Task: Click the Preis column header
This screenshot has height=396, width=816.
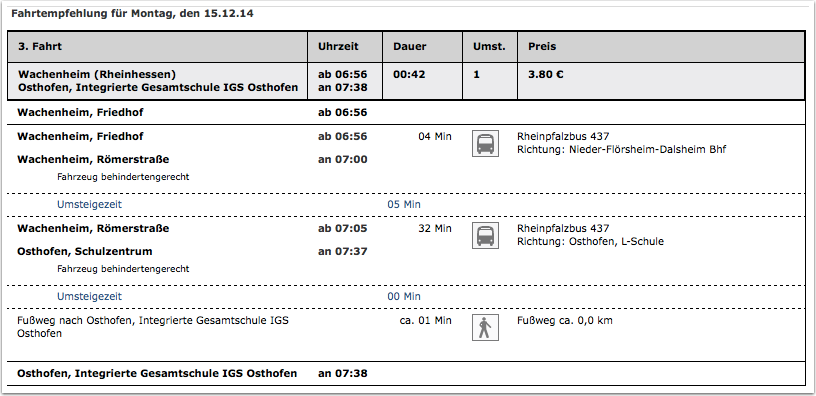Action: (x=661, y=47)
